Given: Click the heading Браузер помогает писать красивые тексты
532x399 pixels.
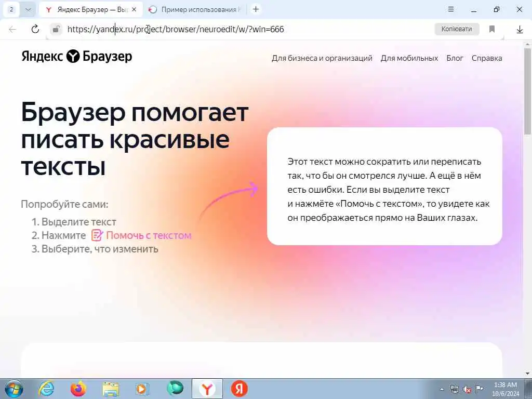Looking at the screenshot, I should [135, 139].
